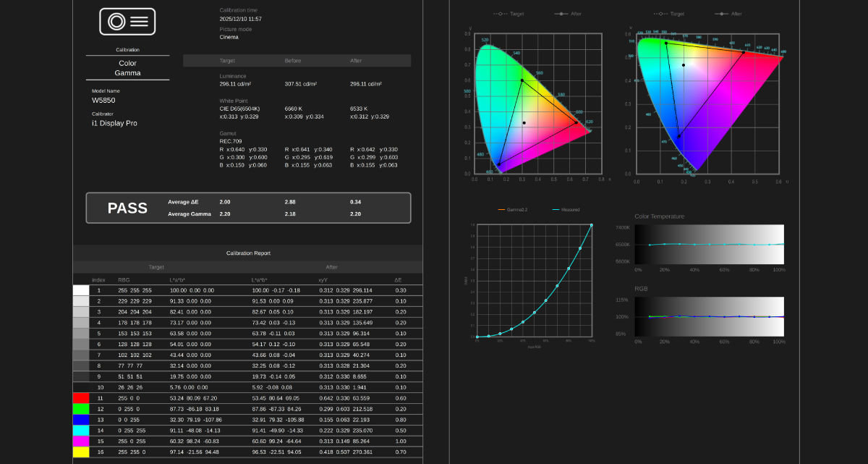Select the red color swatch in row 11
868x464 pixels.
click(82, 397)
